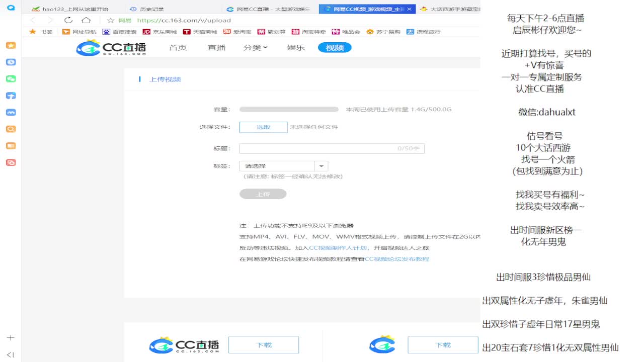Screen dimensions: 644x362
Task: Click the second 下载 button on the right
Action: coord(443,345)
